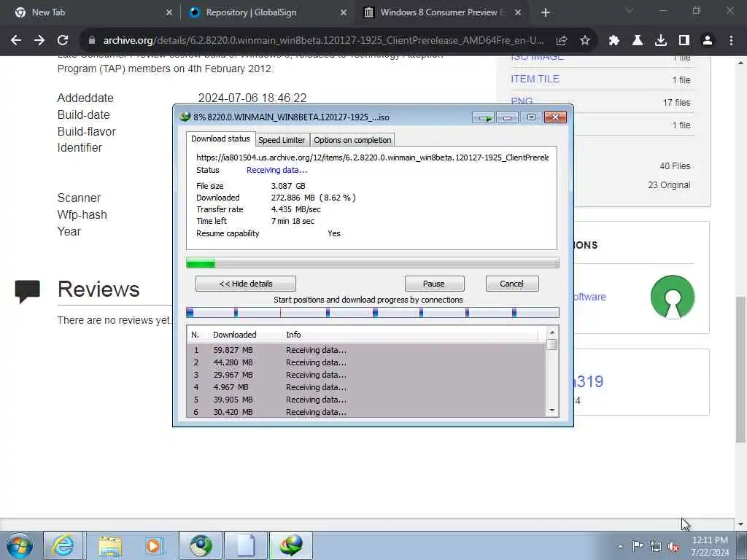747x560 pixels.
Task: Open the Windows Start orb
Action: pos(20,545)
